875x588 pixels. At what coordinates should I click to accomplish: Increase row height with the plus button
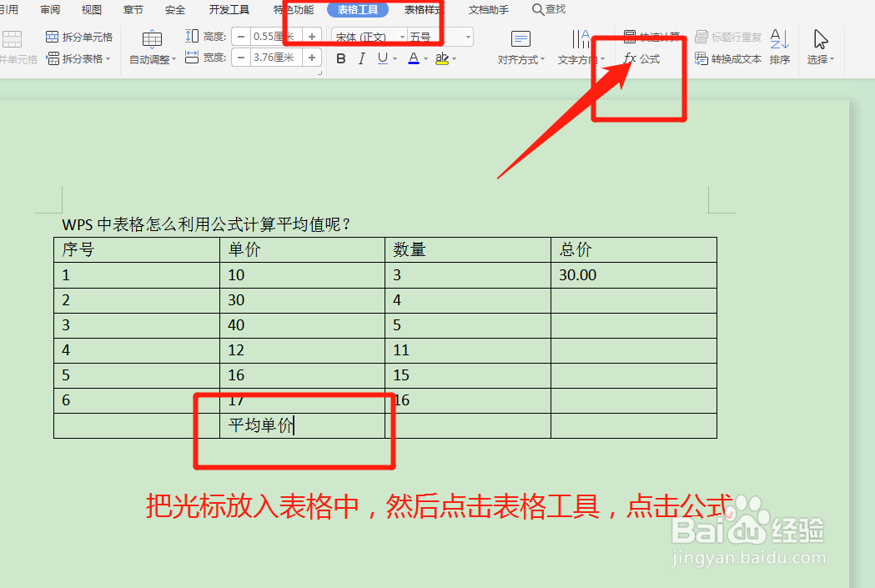coord(312,37)
